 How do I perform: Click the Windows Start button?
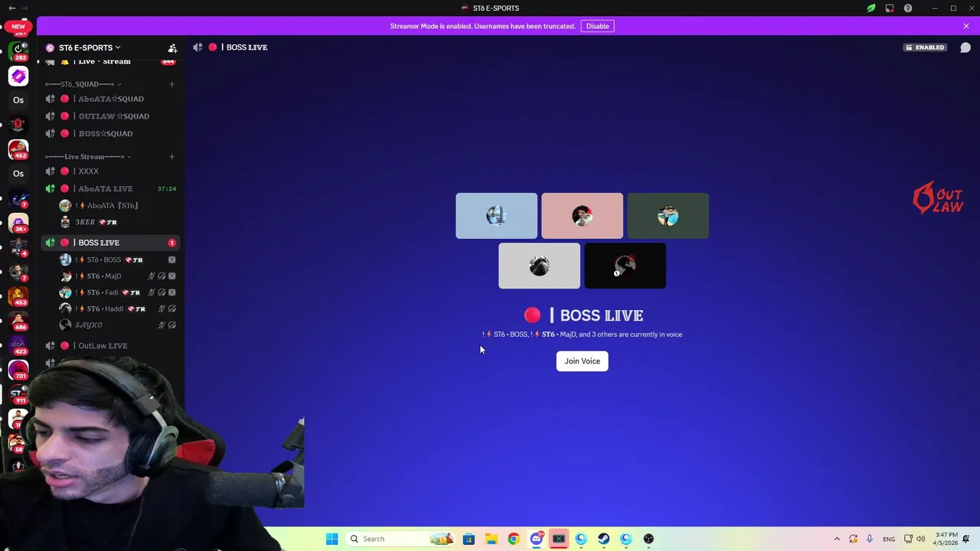tap(332, 539)
